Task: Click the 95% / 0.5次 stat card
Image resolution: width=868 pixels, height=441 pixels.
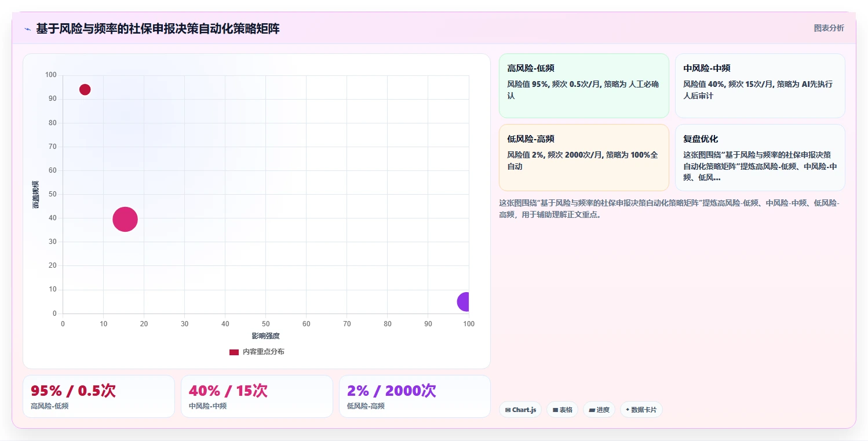Action: click(x=99, y=396)
